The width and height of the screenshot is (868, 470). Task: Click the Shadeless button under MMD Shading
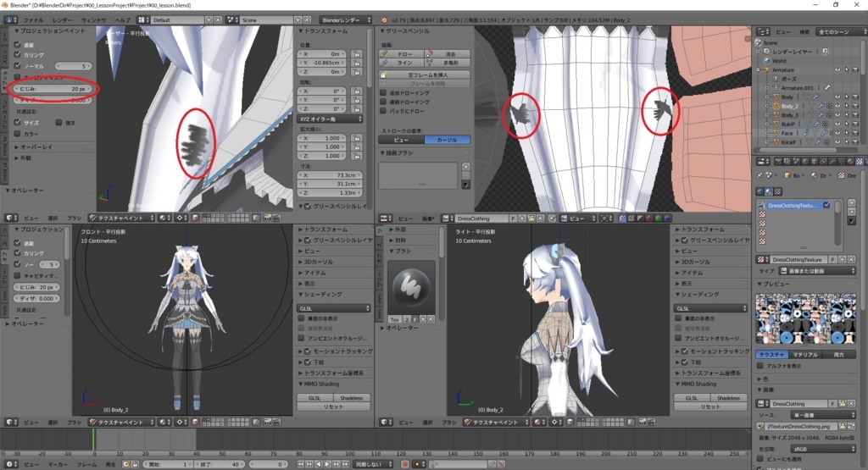pyautogui.click(x=352, y=398)
